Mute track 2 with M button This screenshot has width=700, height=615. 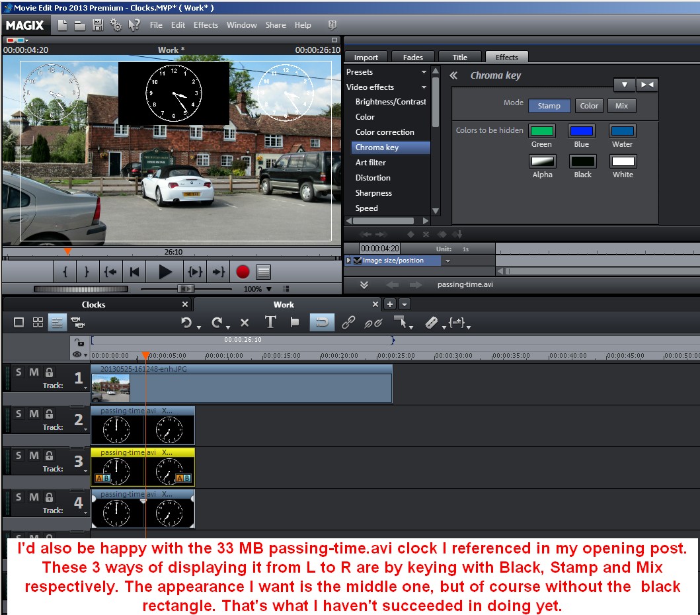pyautogui.click(x=34, y=414)
